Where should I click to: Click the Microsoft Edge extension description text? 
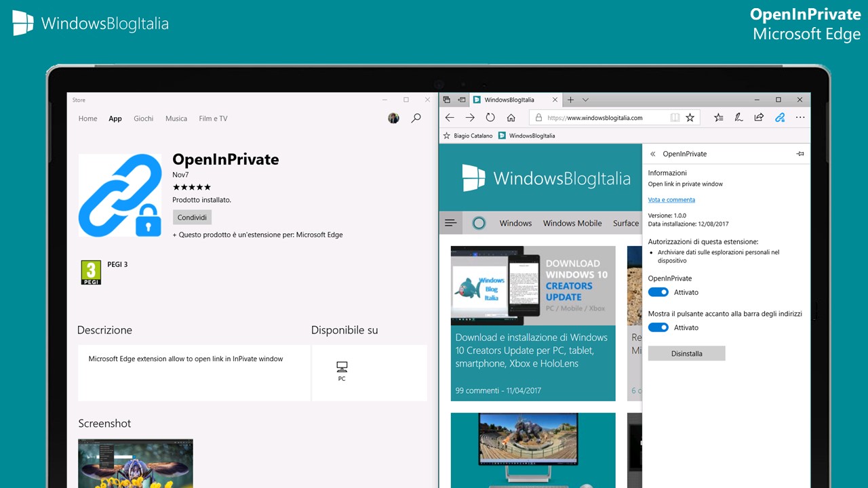186,359
